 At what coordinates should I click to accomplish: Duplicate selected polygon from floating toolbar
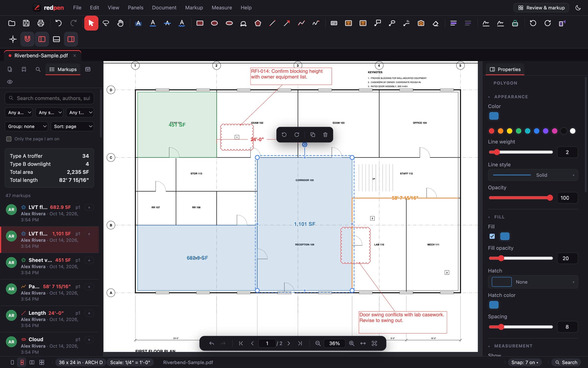click(x=312, y=135)
